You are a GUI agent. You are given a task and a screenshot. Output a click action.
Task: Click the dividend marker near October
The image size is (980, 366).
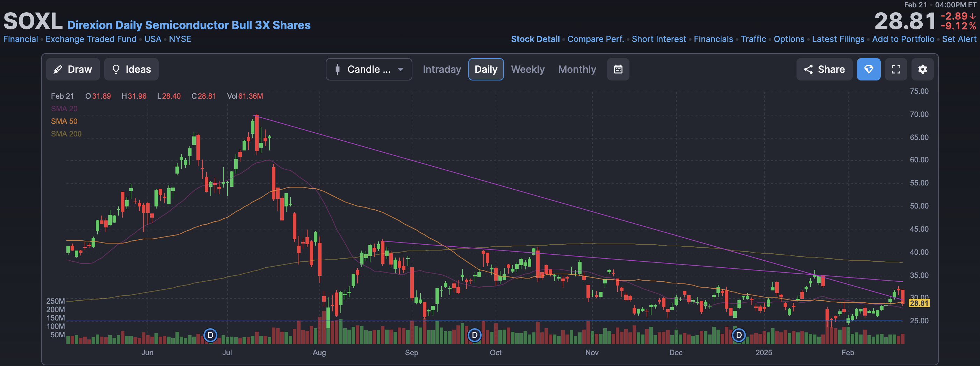coord(474,335)
